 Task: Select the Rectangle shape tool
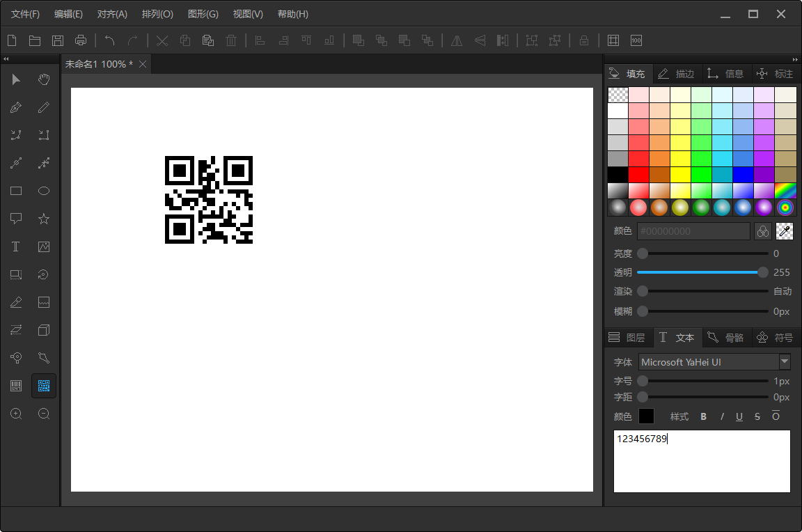[x=15, y=191]
